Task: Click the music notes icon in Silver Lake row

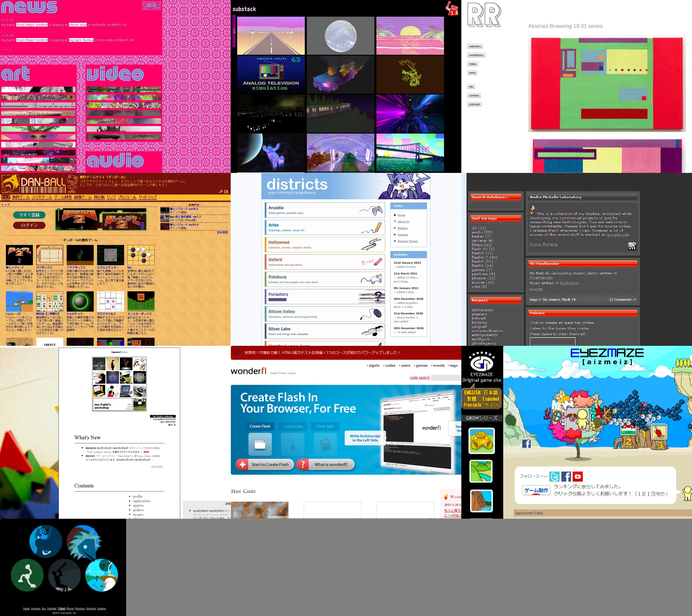Action: click(x=373, y=331)
